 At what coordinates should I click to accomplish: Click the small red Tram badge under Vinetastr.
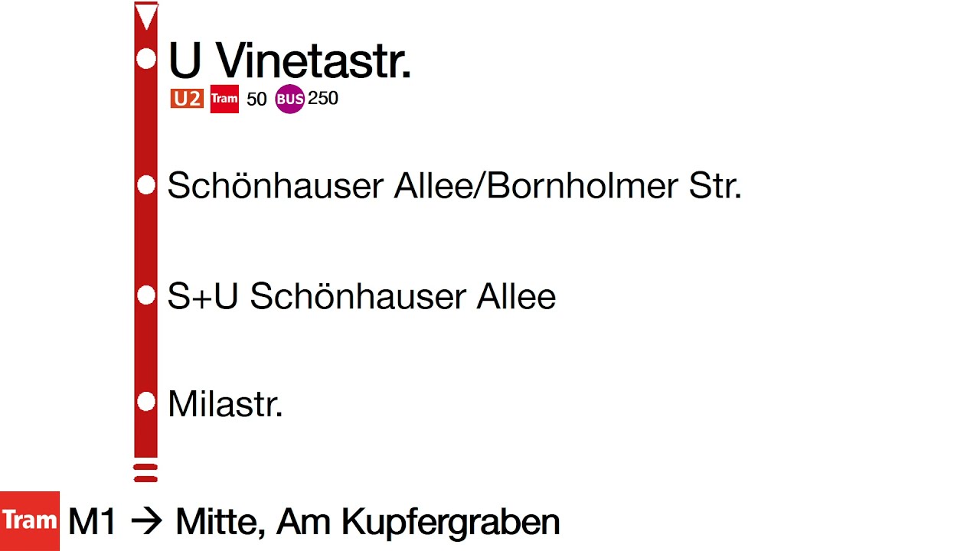pos(224,99)
